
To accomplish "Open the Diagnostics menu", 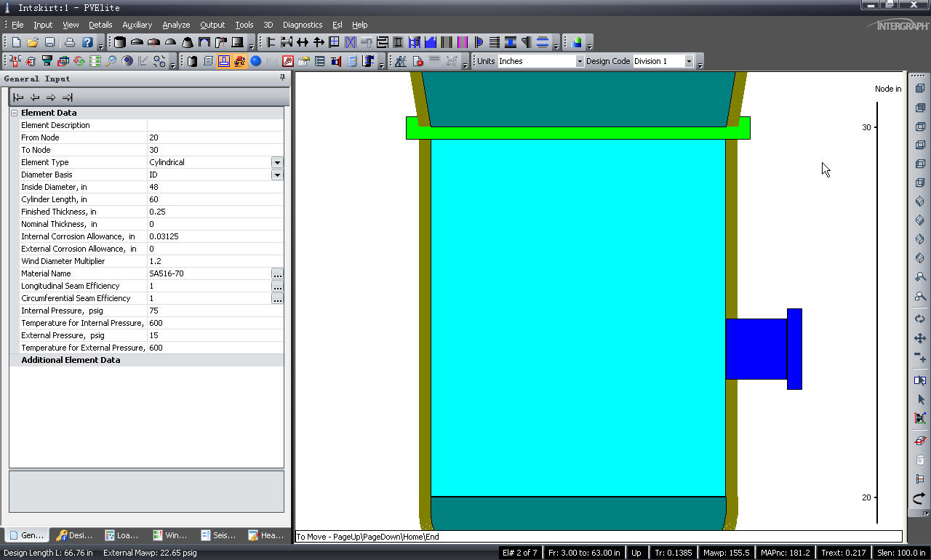I will pyautogui.click(x=302, y=25).
